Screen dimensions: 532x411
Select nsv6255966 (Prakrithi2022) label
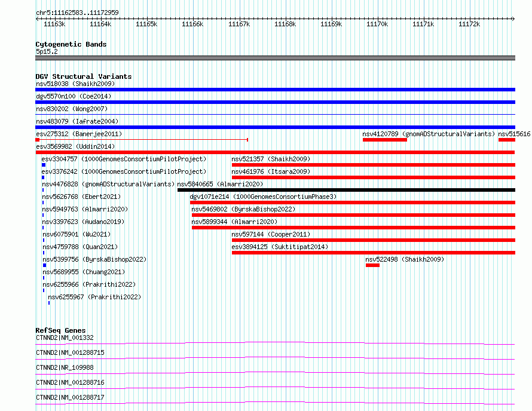[x=89, y=284]
